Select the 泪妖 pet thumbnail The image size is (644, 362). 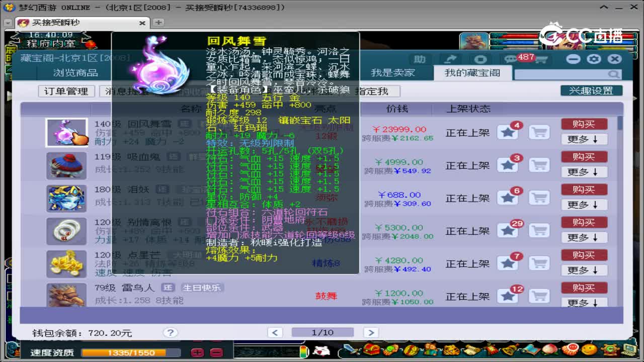tap(67, 198)
